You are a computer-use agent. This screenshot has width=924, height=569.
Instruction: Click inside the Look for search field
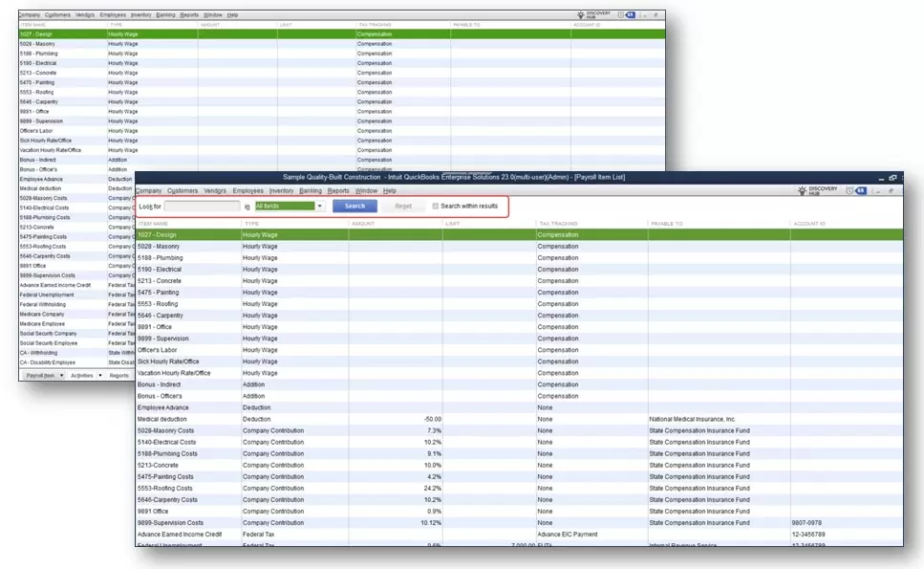pyautogui.click(x=204, y=206)
